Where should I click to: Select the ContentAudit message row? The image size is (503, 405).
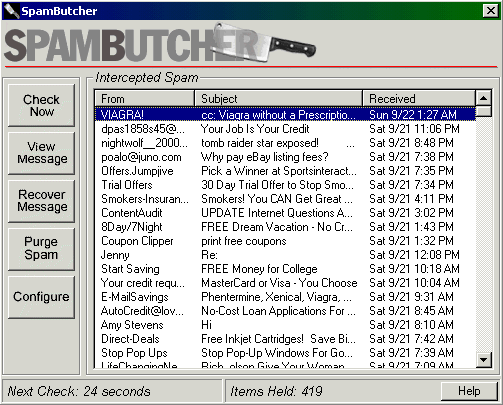pyautogui.click(x=285, y=213)
